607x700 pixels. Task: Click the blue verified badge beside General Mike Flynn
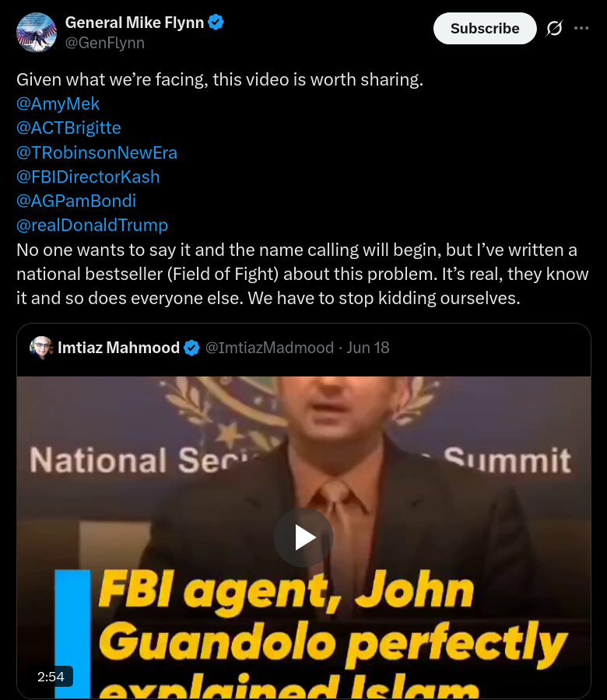(x=216, y=22)
